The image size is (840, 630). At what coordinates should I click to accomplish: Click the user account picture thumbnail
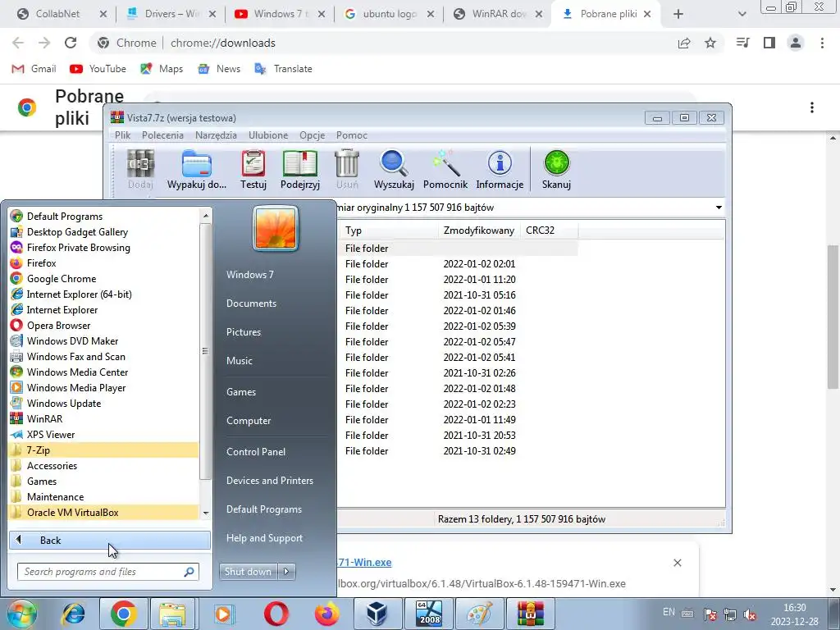click(x=276, y=228)
